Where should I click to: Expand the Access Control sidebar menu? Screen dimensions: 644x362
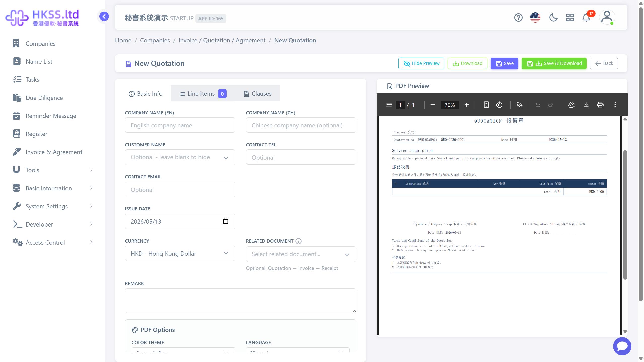(x=53, y=243)
